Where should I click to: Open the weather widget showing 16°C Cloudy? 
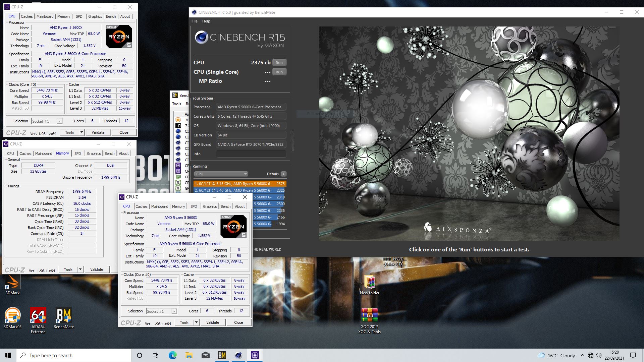pos(556,356)
